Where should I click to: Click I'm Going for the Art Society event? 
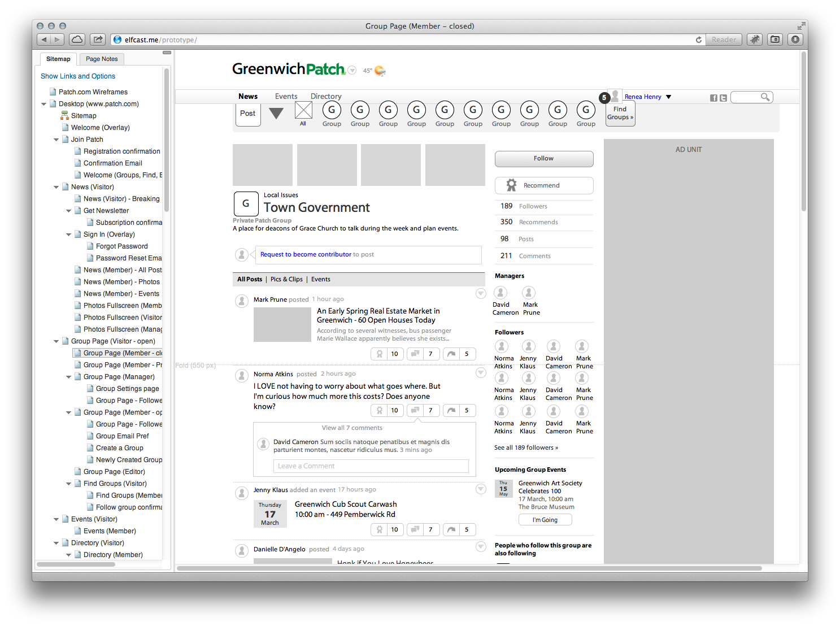(545, 519)
